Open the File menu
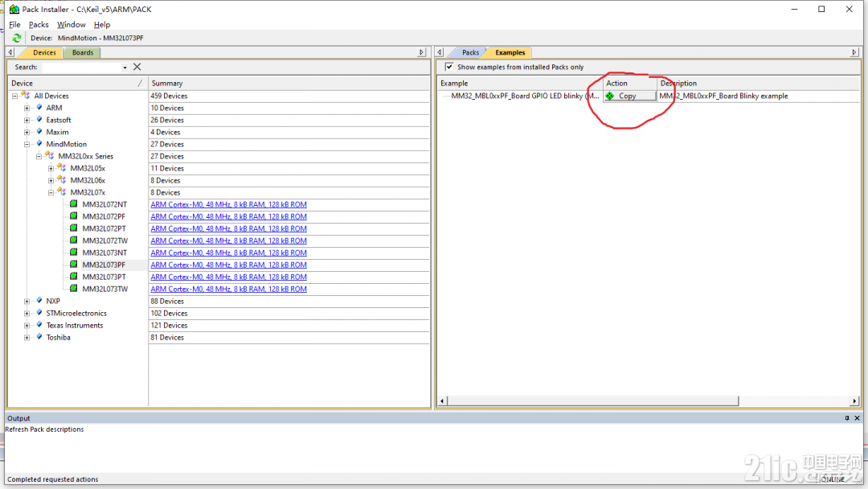Screen dimensions: 868x489 [x=14, y=24]
